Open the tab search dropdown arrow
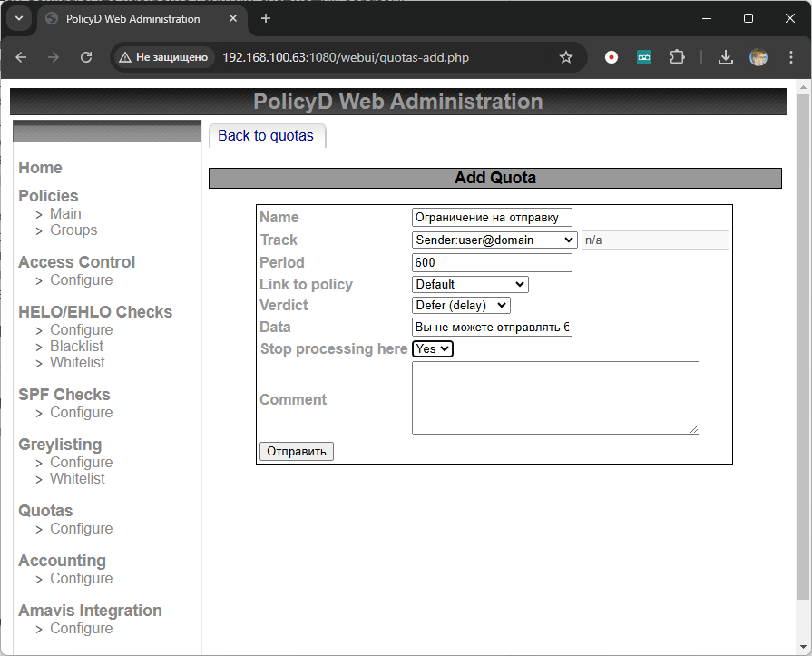This screenshot has width=812, height=656. click(x=19, y=19)
